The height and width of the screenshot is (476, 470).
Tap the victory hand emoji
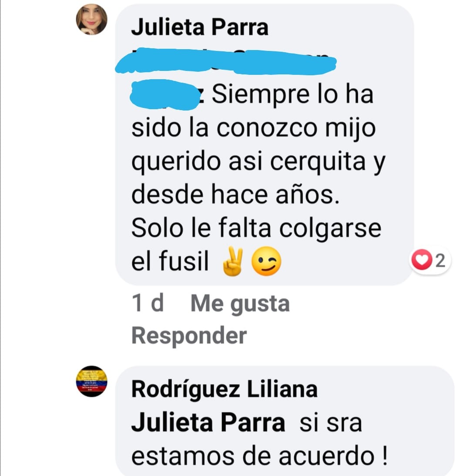tap(232, 261)
